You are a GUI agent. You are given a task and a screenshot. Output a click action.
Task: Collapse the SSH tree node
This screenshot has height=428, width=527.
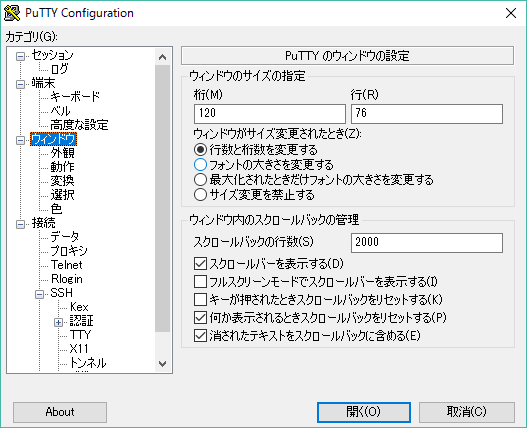click(x=39, y=294)
